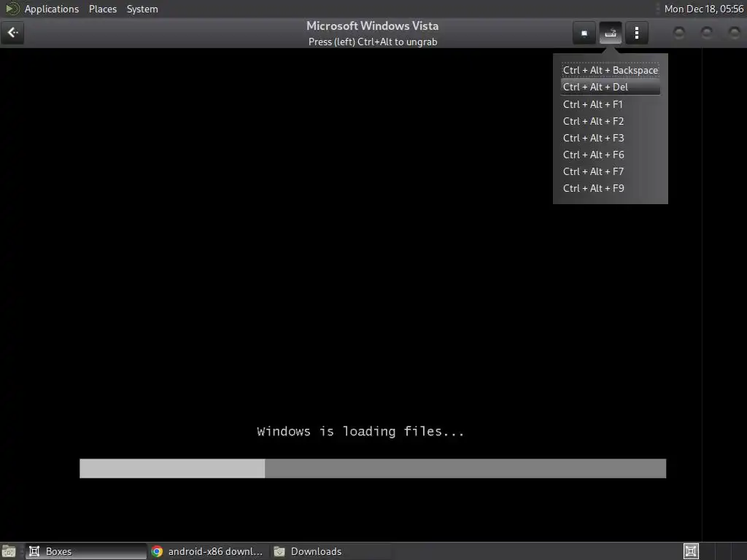Click the MATE logo icon in top panel
This screenshot has height=560, width=747.
(12, 9)
